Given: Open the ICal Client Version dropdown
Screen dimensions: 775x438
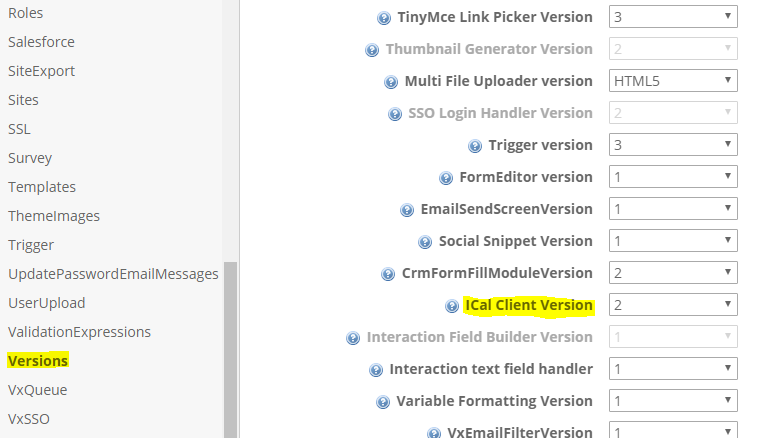Looking at the screenshot, I should pos(673,305).
